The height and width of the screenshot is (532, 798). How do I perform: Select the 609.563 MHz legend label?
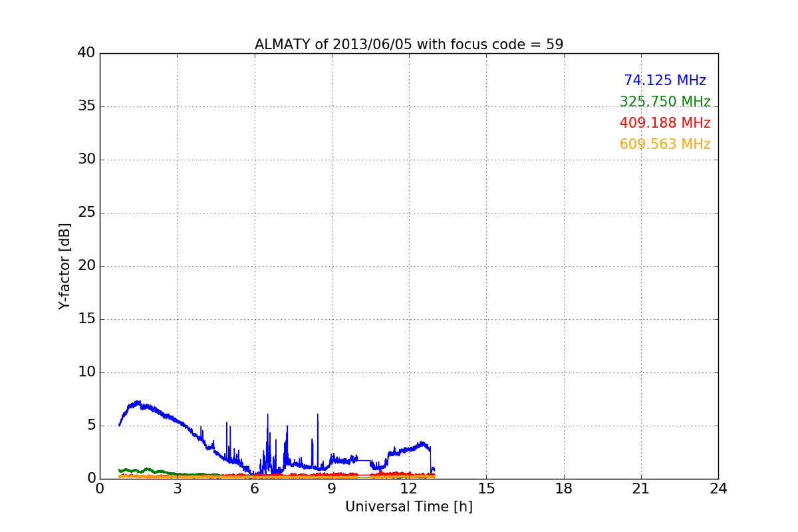pyautogui.click(x=665, y=144)
